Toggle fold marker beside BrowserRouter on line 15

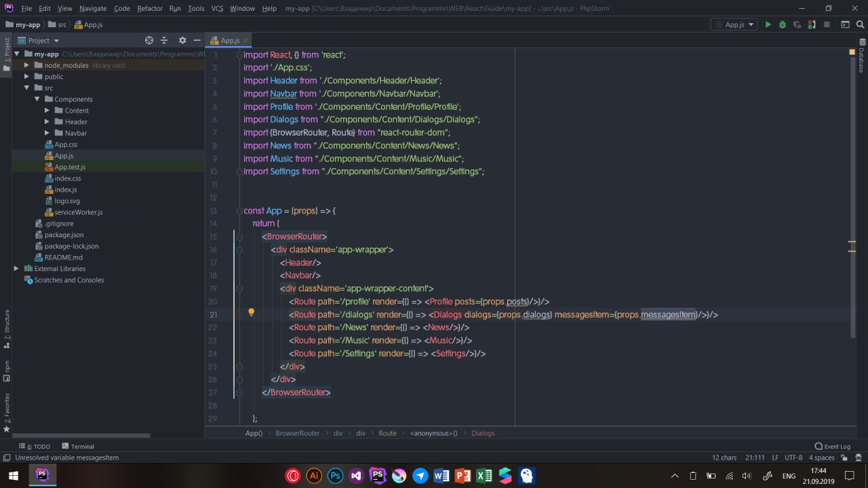239,237
